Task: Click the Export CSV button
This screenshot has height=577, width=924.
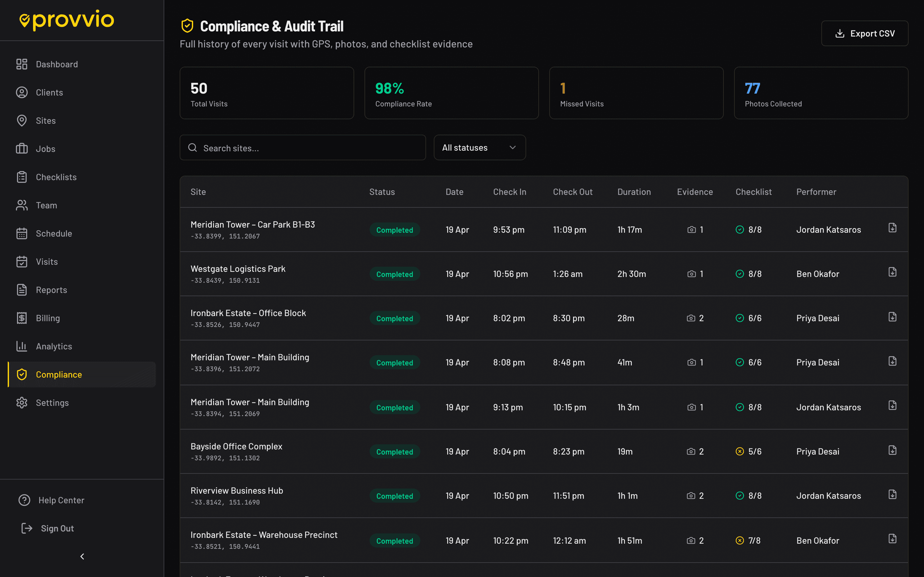Action: pyautogui.click(x=864, y=34)
